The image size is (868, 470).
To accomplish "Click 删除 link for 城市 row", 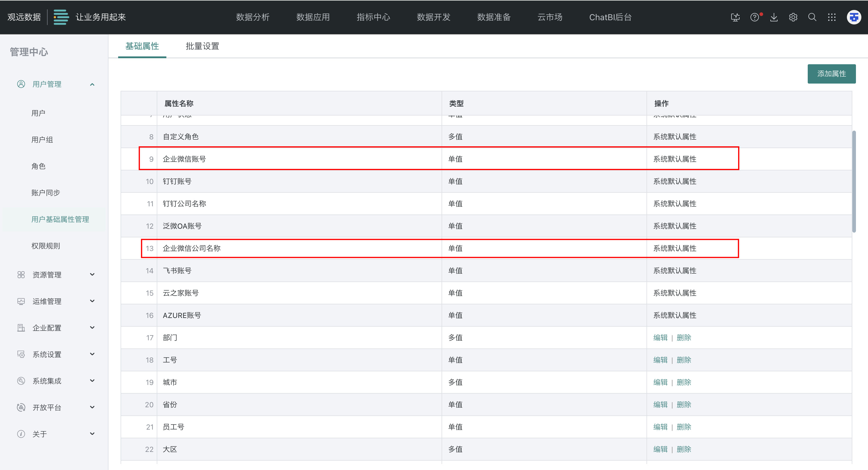I will 684,382.
